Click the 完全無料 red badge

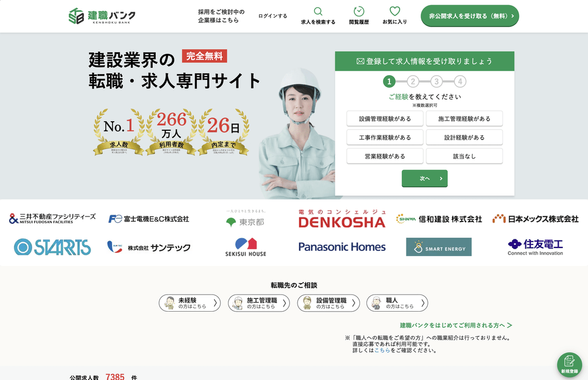[x=204, y=56]
